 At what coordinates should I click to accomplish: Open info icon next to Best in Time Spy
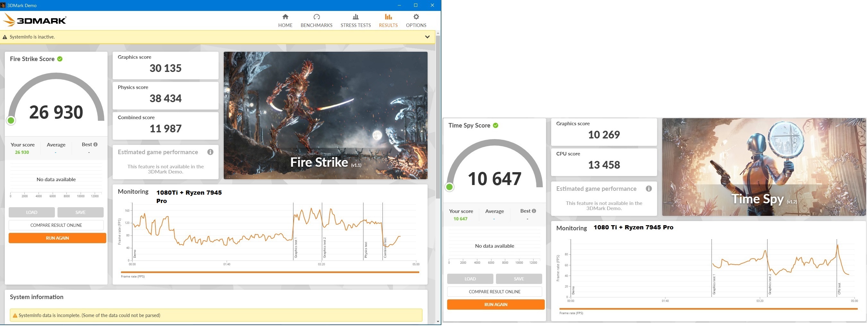pos(534,211)
